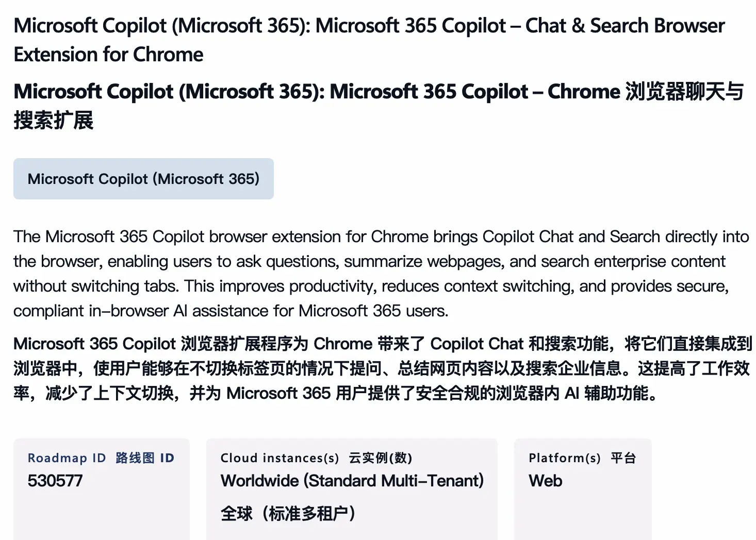Click the 'Extension for Chrome' title line
The height and width of the screenshot is (540, 756).
(108, 55)
